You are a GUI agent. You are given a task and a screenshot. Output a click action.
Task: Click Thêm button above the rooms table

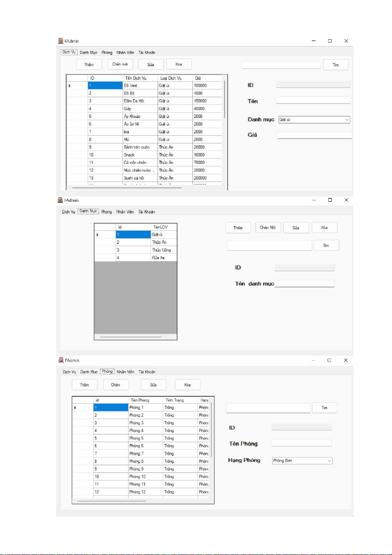click(x=84, y=385)
